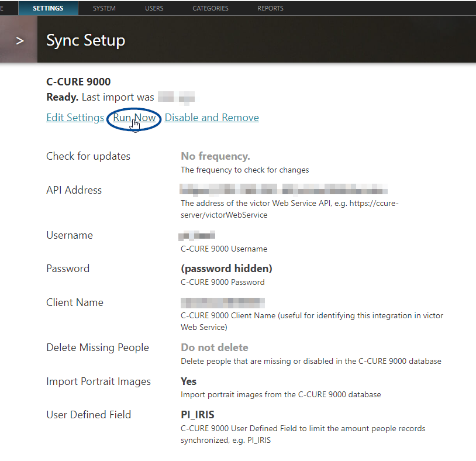This screenshot has height=461, width=476.
Task: Open the Settings tab
Action: tap(48, 8)
